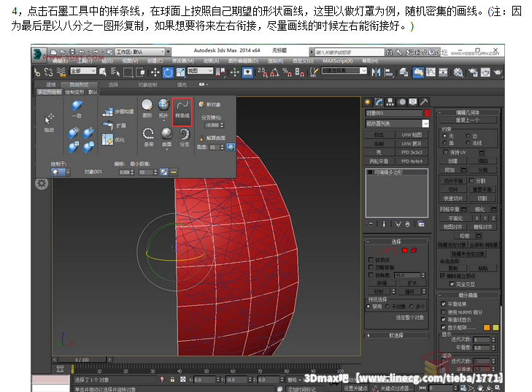Viewport: 532px width, 392px height.
Task: Open the 帮助(H) menu
Action: click(x=370, y=61)
